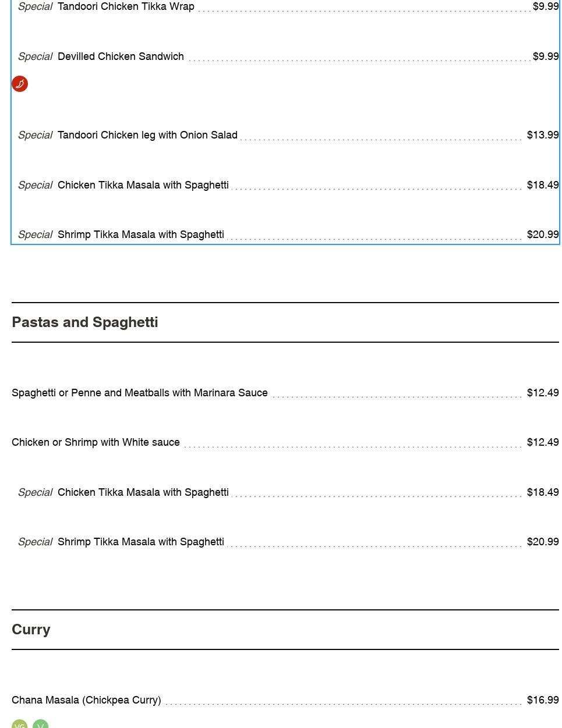Select the Tandoori Chicken Tikka Wrap item
Image resolution: width=562 pixels, height=728 pixels.
tap(126, 6)
